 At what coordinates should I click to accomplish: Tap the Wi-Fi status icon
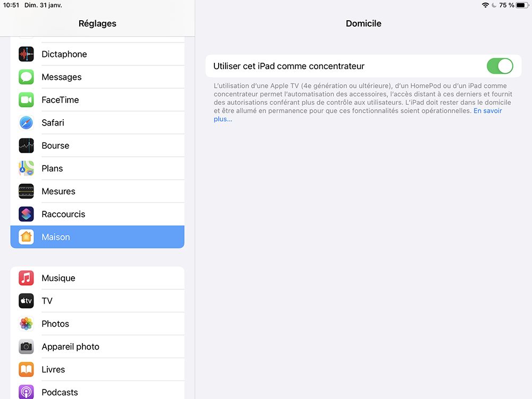point(485,5)
